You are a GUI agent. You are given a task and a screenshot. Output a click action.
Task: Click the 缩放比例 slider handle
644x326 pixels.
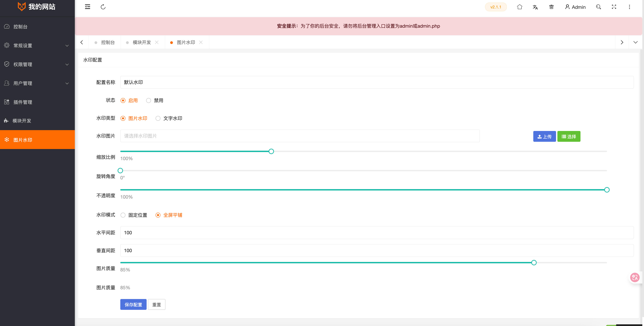(271, 151)
